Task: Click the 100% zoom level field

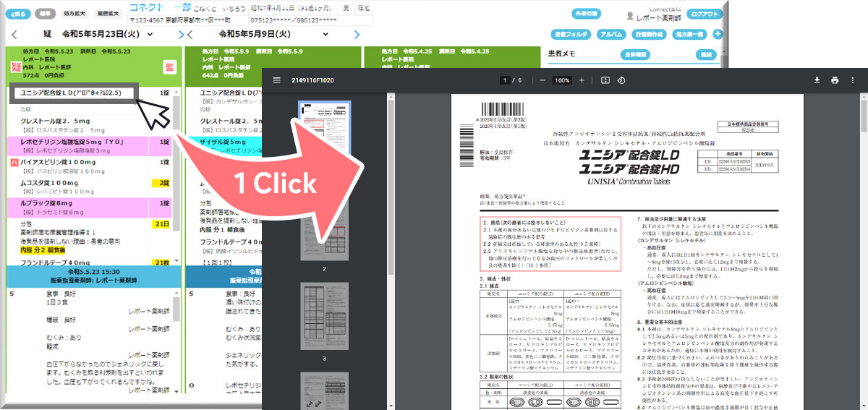Action: 562,80
